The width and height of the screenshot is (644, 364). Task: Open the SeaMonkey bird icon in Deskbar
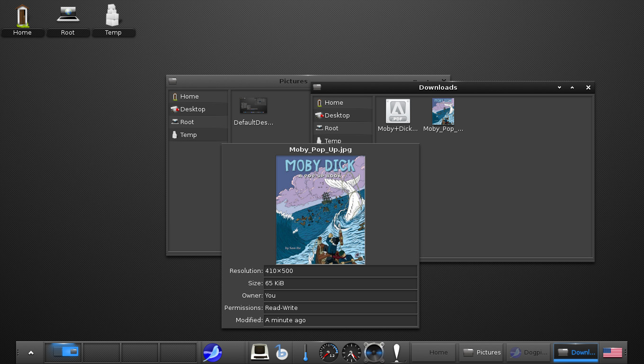(213, 353)
